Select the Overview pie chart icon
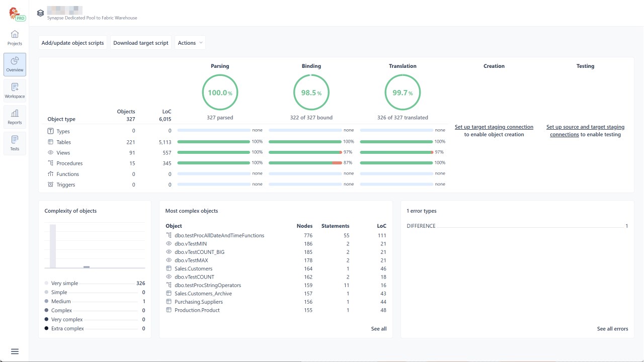644x362 pixels. (x=15, y=61)
